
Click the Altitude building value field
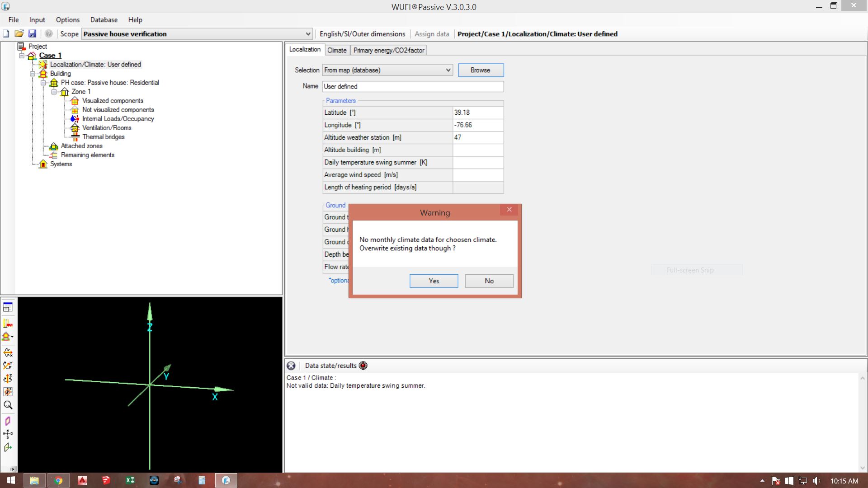[477, 150]
